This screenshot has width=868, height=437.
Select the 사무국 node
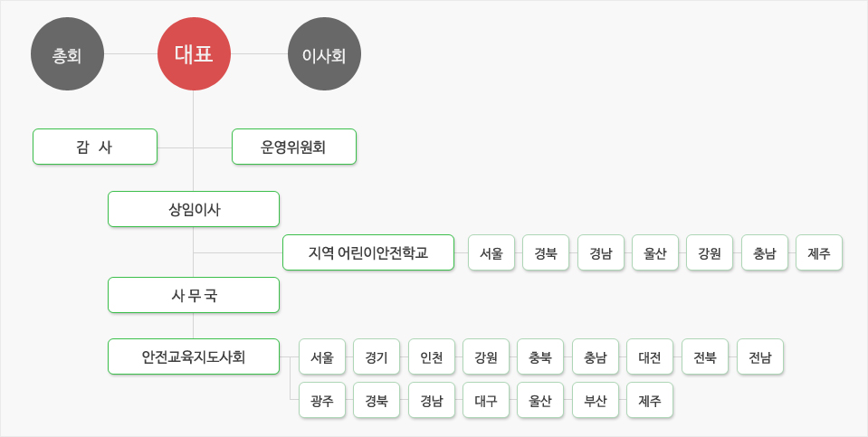point(194,295)
